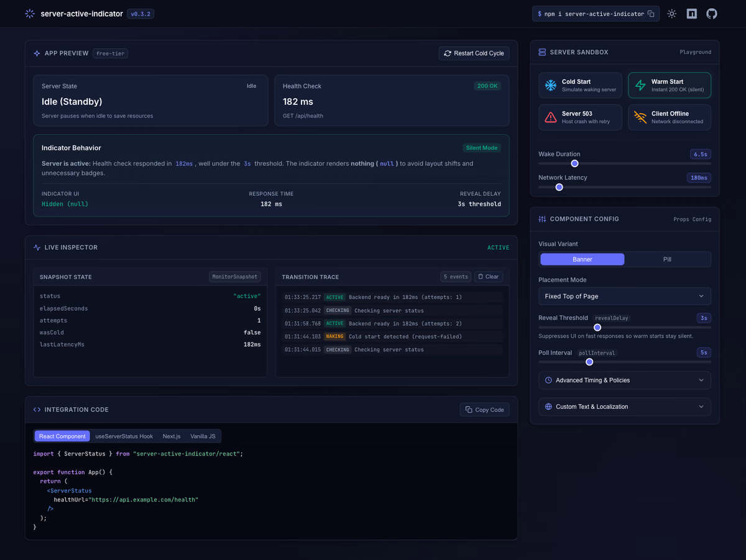
Task: Click the lastLatencyMs snapshot row
Action: point(150,344)
